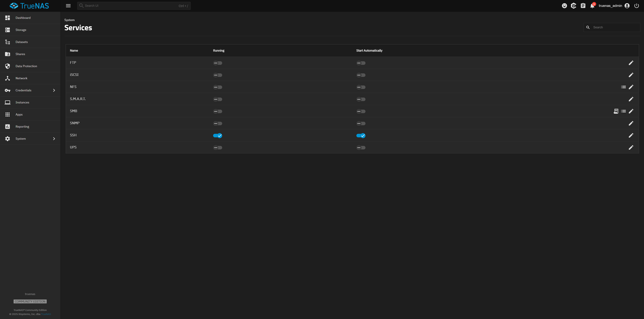Click the SNMP service name
Screen dimensions: 644x319
[75, 123]
